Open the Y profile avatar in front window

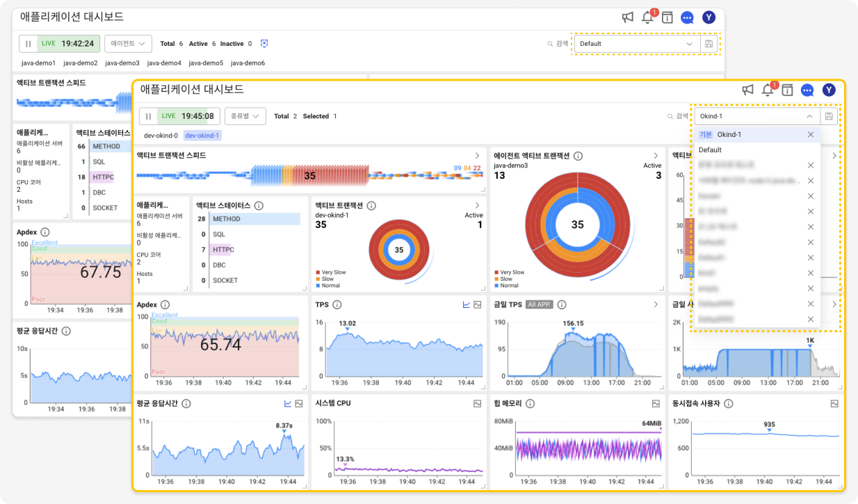829,90
